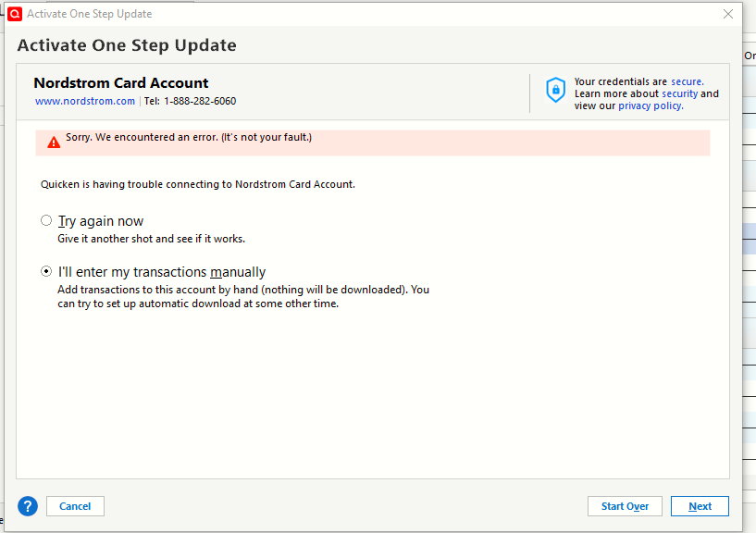
Task: Click the Next button
Action: tap(700, 506)
